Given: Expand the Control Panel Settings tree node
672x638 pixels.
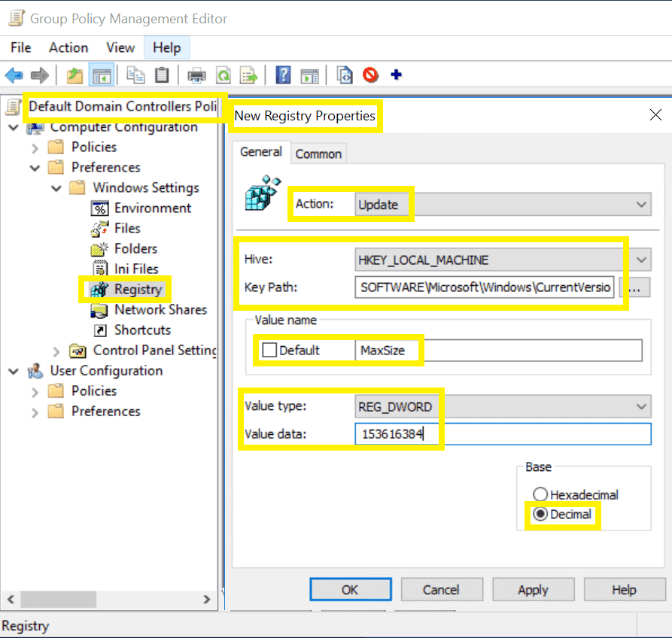Looking at the screenshot, I should (x=56, y=352).
